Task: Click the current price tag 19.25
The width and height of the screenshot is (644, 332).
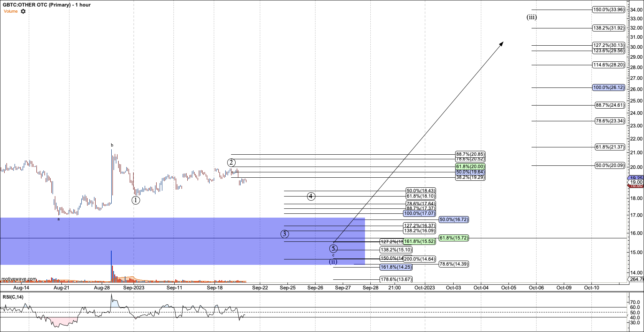Action: [x=636, y=178]
